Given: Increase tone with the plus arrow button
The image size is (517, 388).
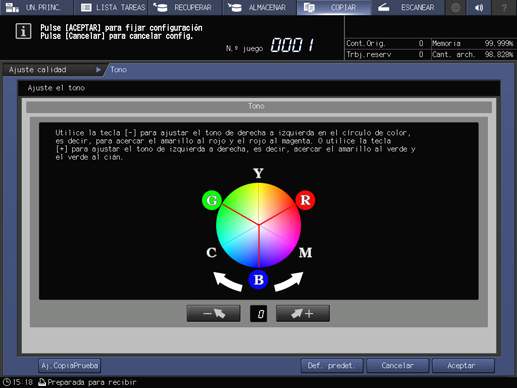Looking at the screenshot, I should 303,313.
